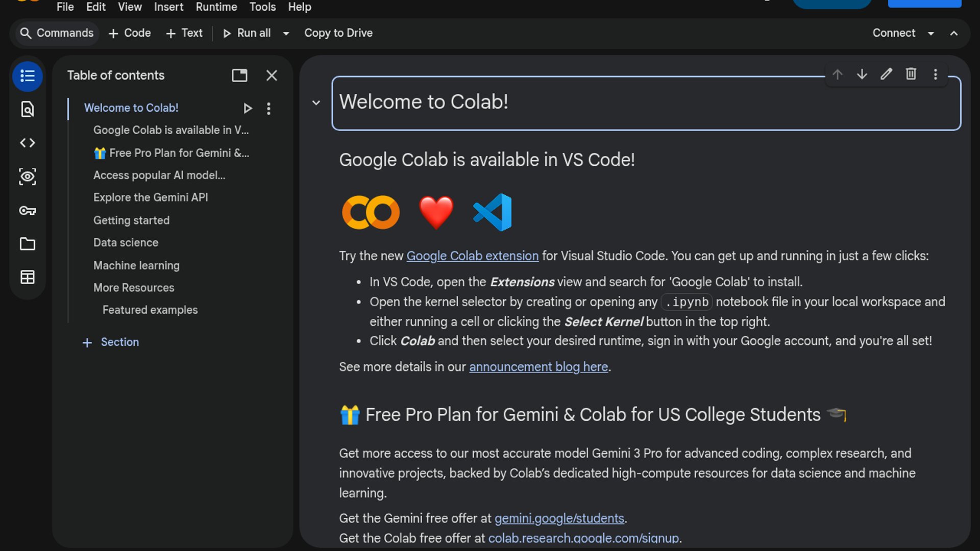Select Machine learning in table of contents
The width and height of the screenshot is (980, 551).
coord(136,265)
